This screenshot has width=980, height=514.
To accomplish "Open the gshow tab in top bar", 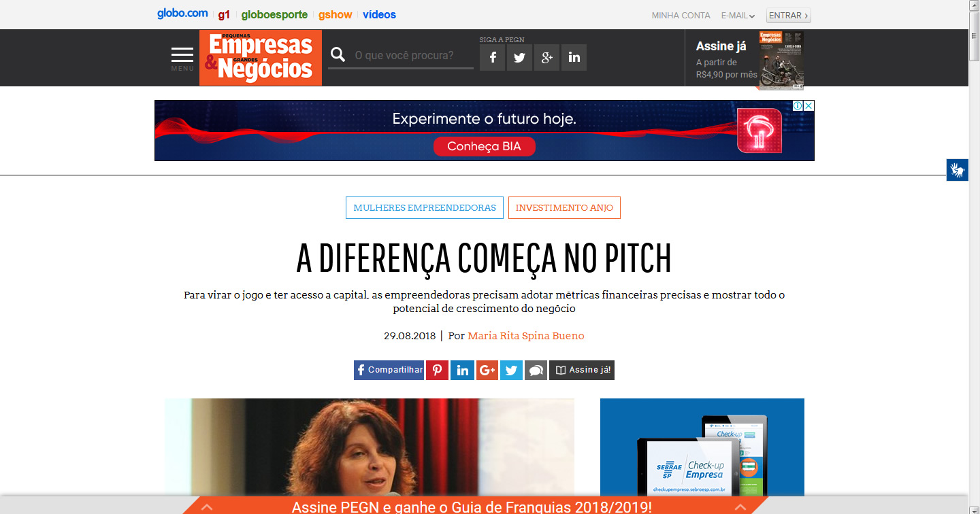I will pos(336,14).
